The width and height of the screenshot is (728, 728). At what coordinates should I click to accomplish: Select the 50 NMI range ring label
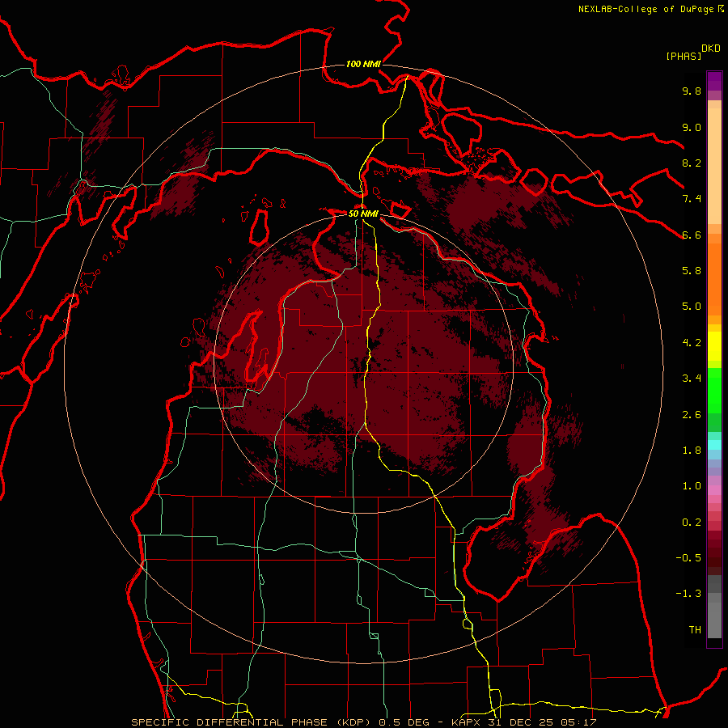363,214
